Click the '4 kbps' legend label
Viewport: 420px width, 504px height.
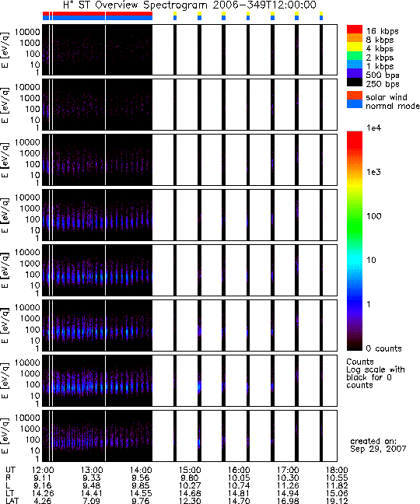pyautogui.click(x=380, y=49)
